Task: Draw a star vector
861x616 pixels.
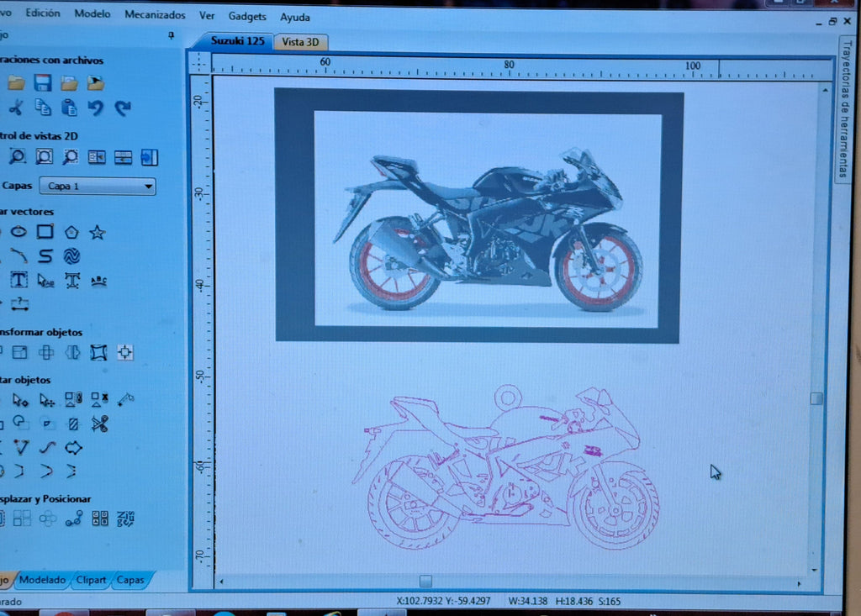Action: pyautogui.click(x=98, y=232)
